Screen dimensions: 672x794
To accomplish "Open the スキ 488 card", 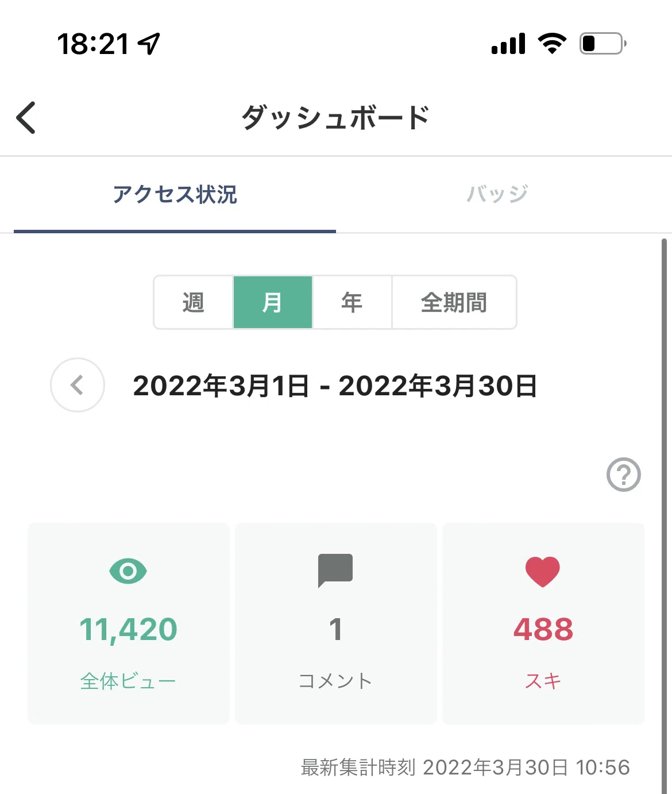I will (543, 623).
